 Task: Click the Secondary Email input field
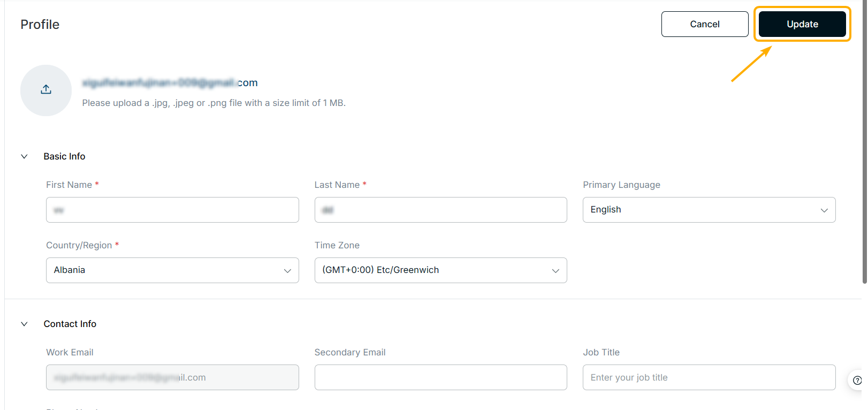(x=440, y=377)
